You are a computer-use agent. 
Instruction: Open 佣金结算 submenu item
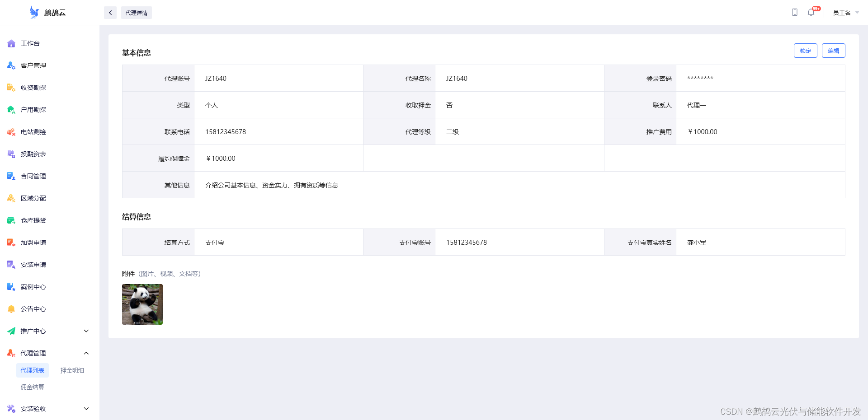click(33, 387)
